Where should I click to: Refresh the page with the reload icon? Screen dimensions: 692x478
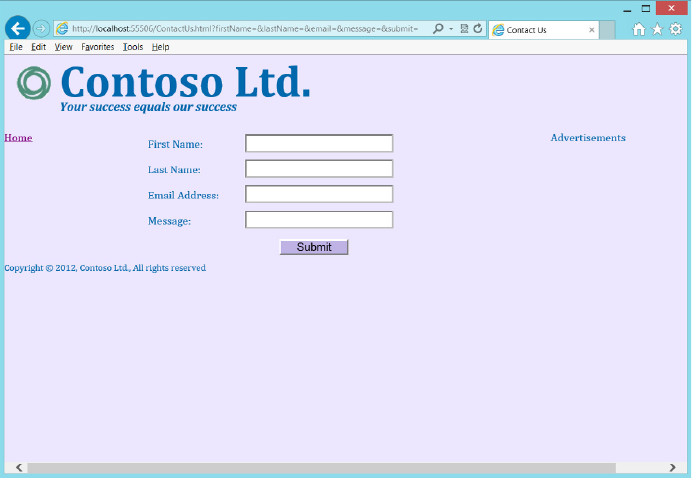click(x=478, y=29)
